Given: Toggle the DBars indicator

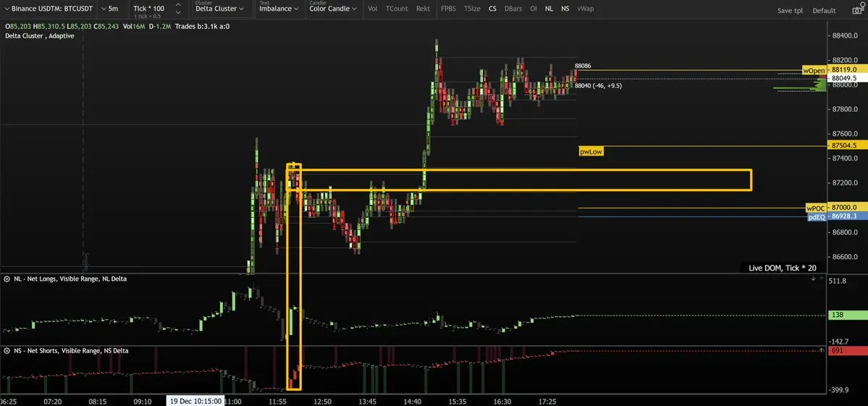Looking at the screenshot, I should 513,9.
